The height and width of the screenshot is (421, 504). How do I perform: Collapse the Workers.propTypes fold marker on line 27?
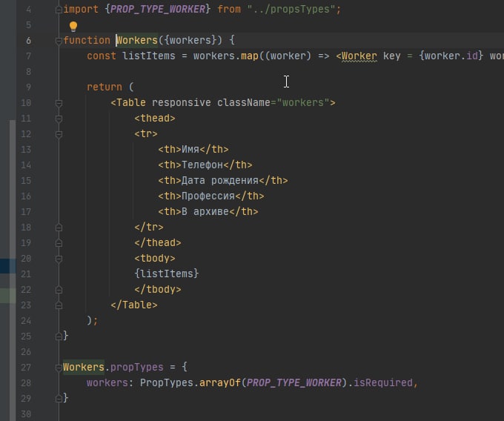tap(59, 368)
